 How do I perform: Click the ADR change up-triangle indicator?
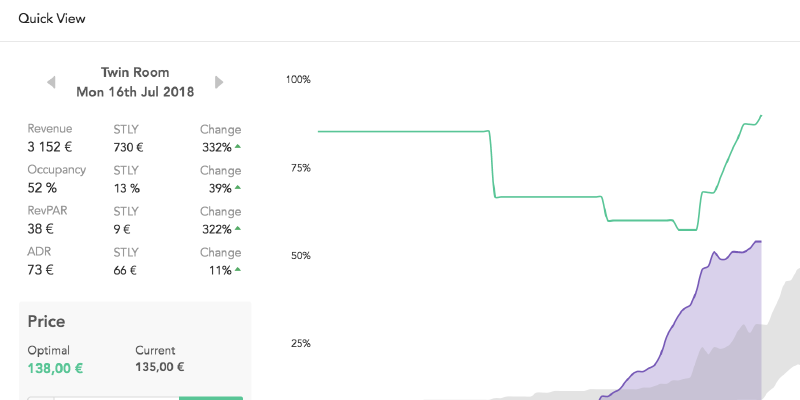coord(238,269)
